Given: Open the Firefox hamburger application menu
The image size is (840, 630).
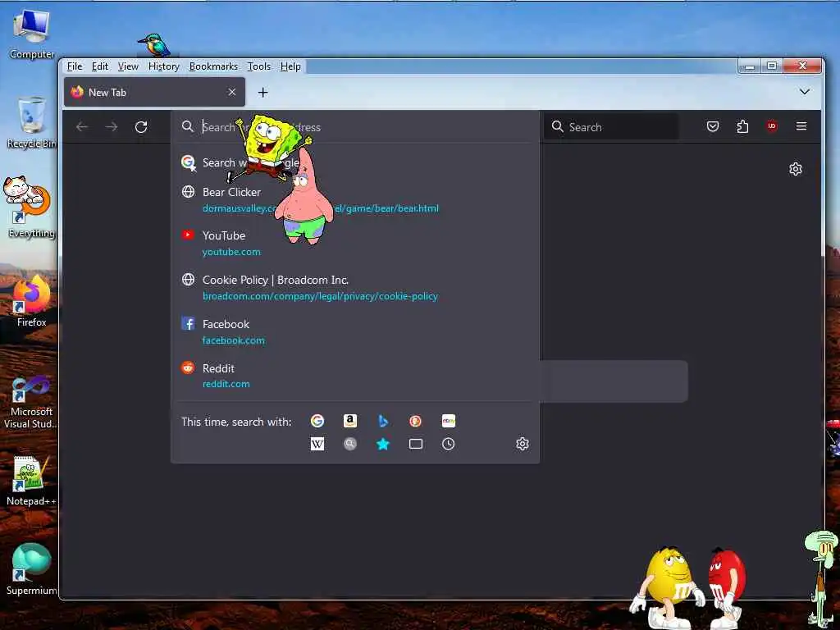Looking at the screenshot, I should 801,126.
